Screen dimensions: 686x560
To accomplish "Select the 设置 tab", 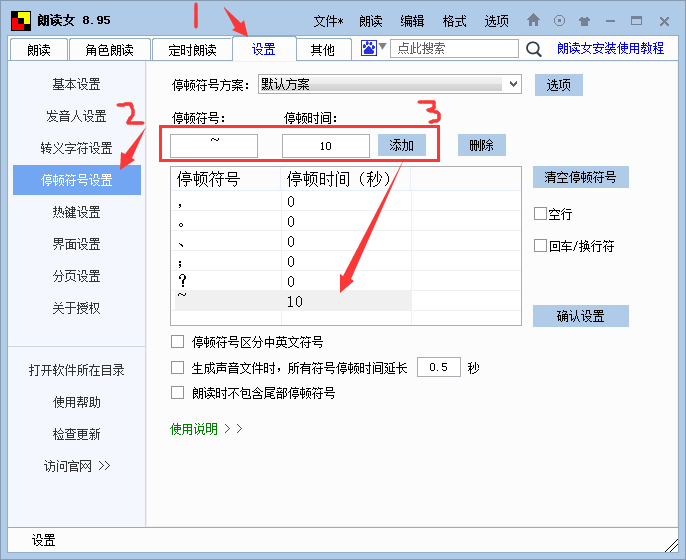I will (264, 49).
